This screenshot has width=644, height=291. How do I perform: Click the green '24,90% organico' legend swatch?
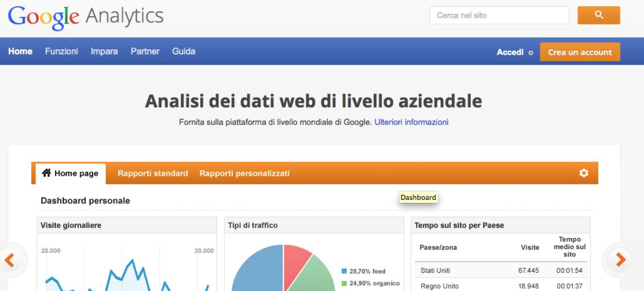(345, 283)
